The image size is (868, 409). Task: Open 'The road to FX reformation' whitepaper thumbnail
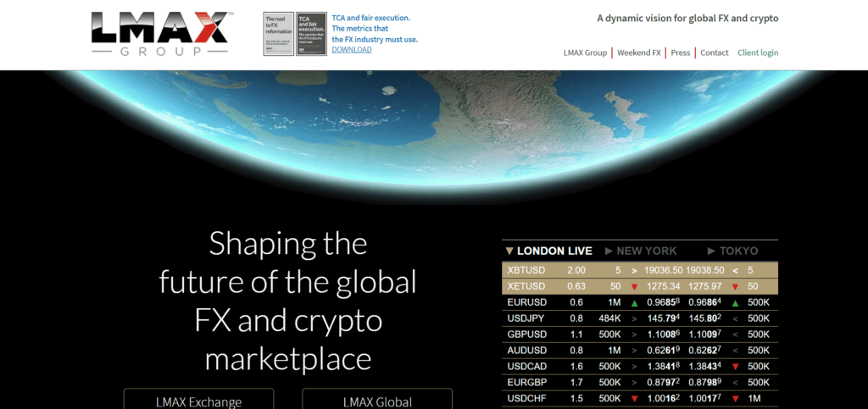pyautogui.click(x=277, y=35)
